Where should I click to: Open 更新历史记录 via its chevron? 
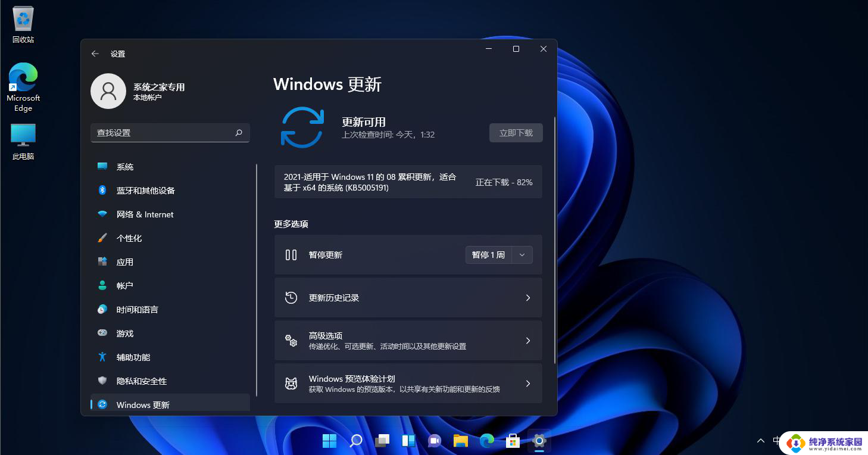[527, 298]
